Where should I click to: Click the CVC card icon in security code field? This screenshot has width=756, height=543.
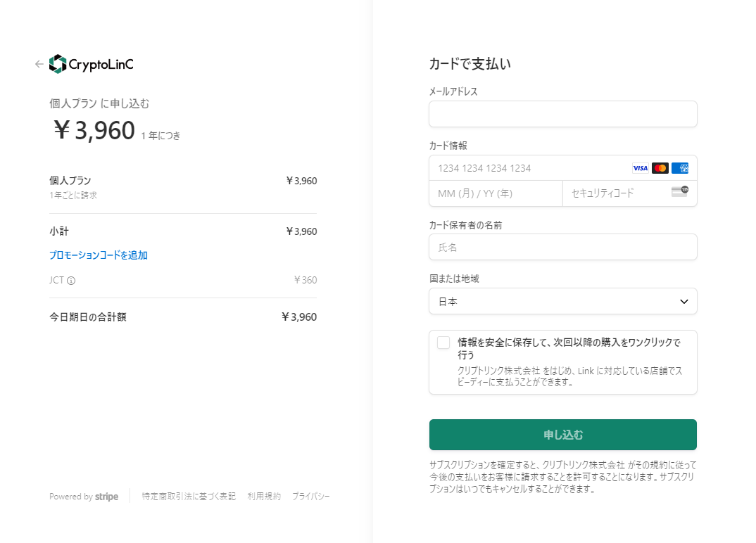(x=680, y=192)
